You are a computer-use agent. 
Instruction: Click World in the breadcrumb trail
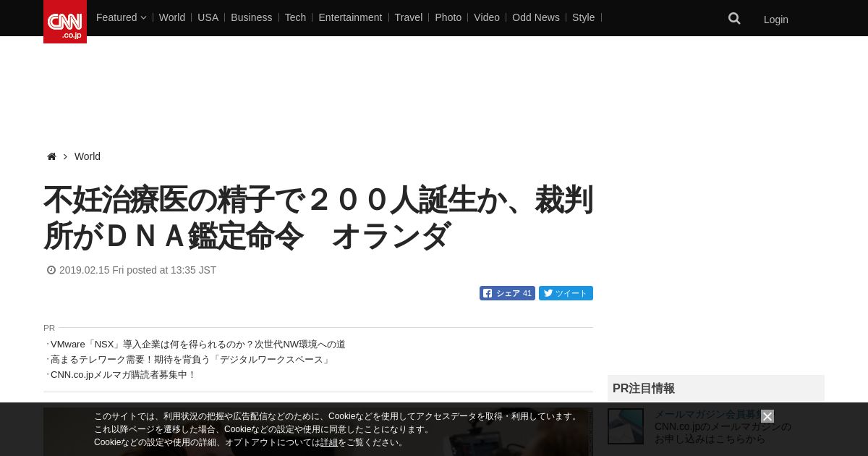(88, 156)
